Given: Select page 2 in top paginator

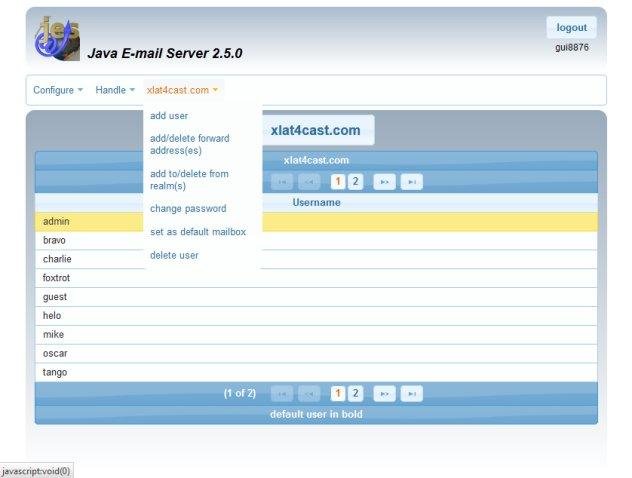Looking at the screenshot, I should tap(356, 182).
